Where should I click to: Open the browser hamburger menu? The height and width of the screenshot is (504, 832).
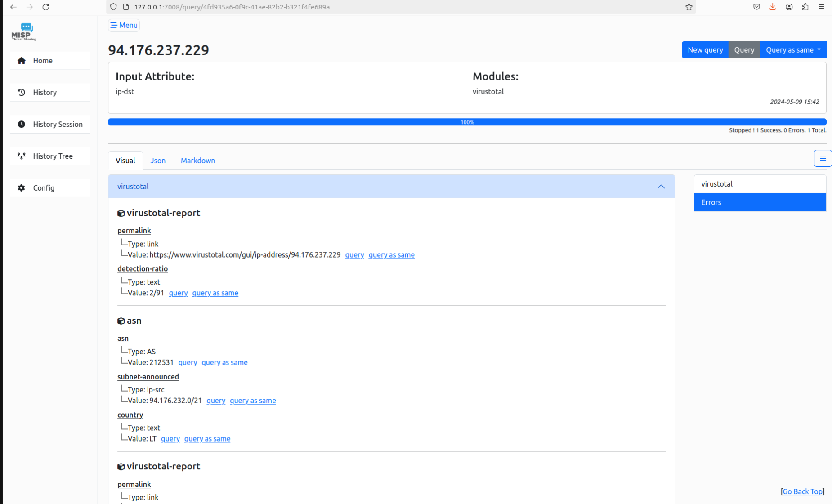coord(821,7)
